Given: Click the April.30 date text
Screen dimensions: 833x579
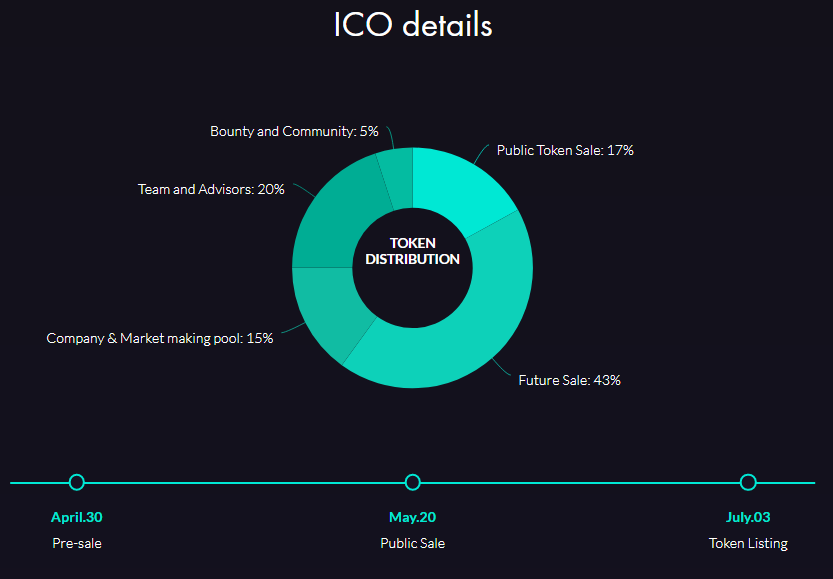Looking at the screenshot, I should point(77,517).
